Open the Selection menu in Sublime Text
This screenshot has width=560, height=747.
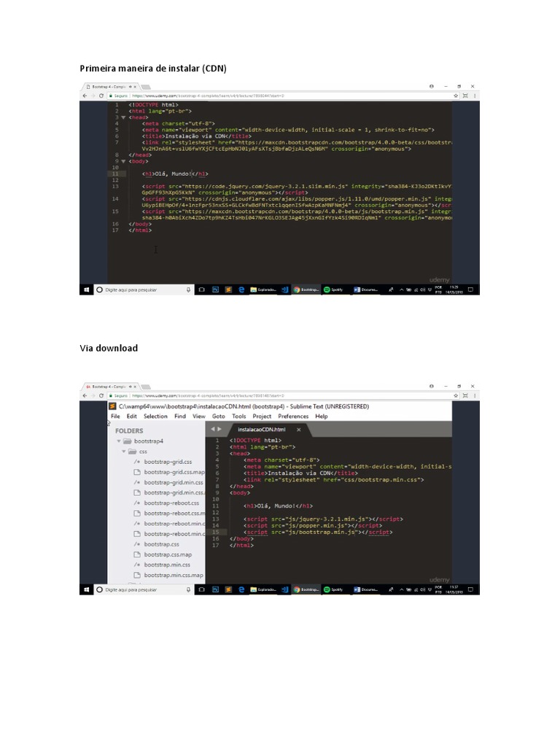[155, 416]
